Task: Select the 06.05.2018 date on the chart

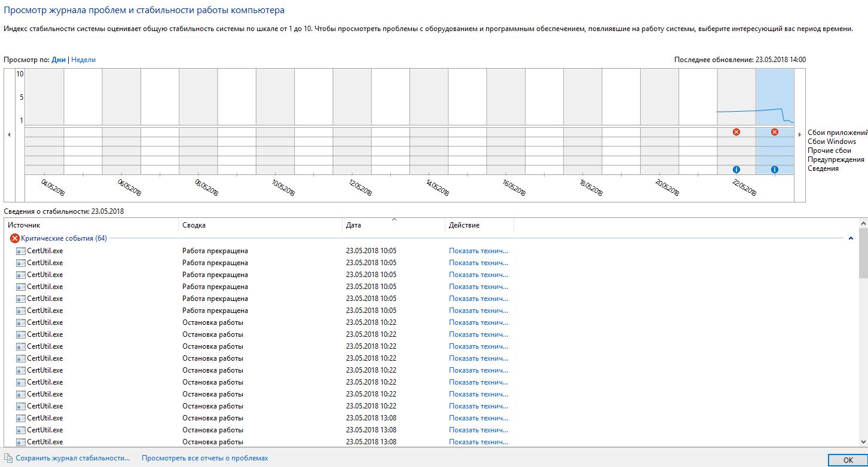Action: coord(130,187)
